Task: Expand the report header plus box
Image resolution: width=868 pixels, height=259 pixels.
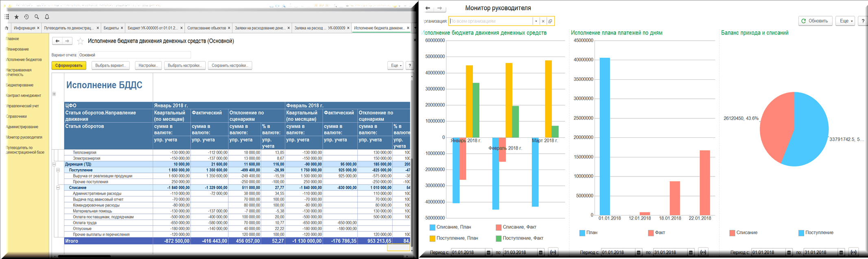Action: 54,94
